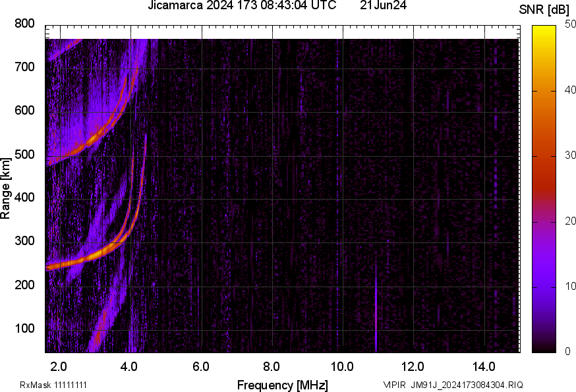This screenshot has height=392, width=576.
Task: Click the 2.0 frequency tick label
Action: [59, 367]
